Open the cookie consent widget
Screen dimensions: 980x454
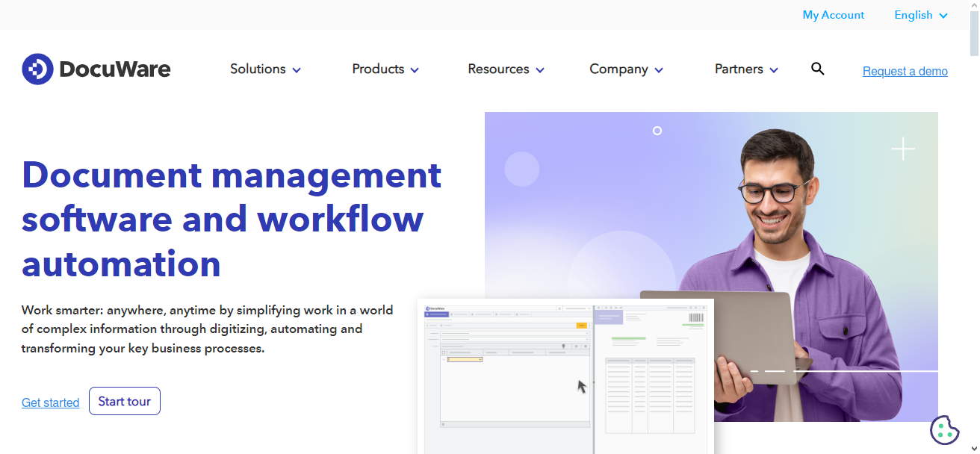[944, 431]
